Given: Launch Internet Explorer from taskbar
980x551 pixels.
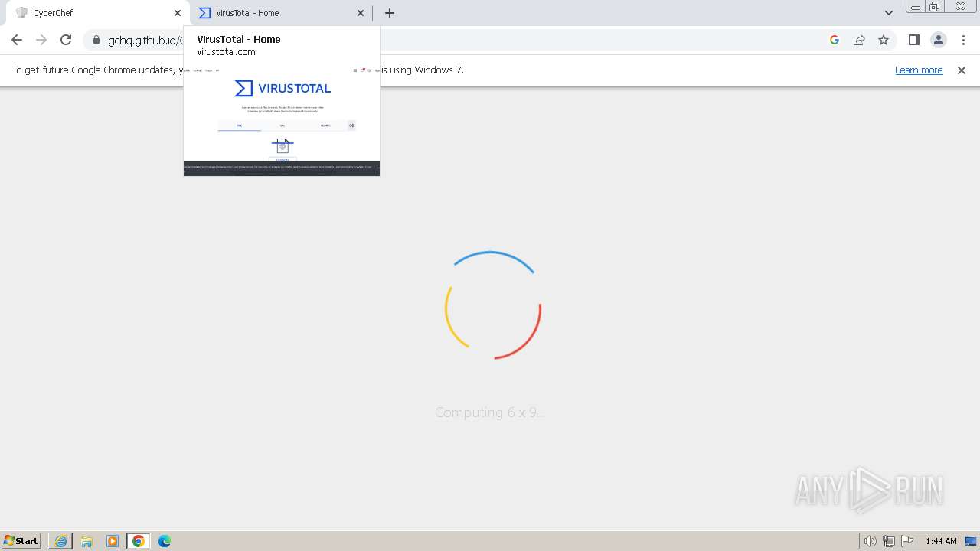Looking at the screenshot, I should coord(60,541).
